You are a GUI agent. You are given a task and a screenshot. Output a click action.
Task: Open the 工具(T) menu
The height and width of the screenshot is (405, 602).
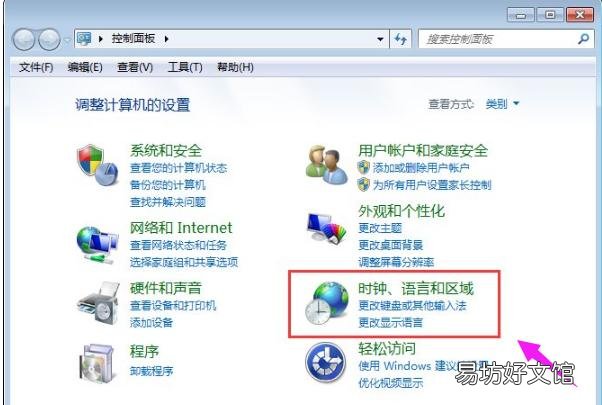[185, 68]
